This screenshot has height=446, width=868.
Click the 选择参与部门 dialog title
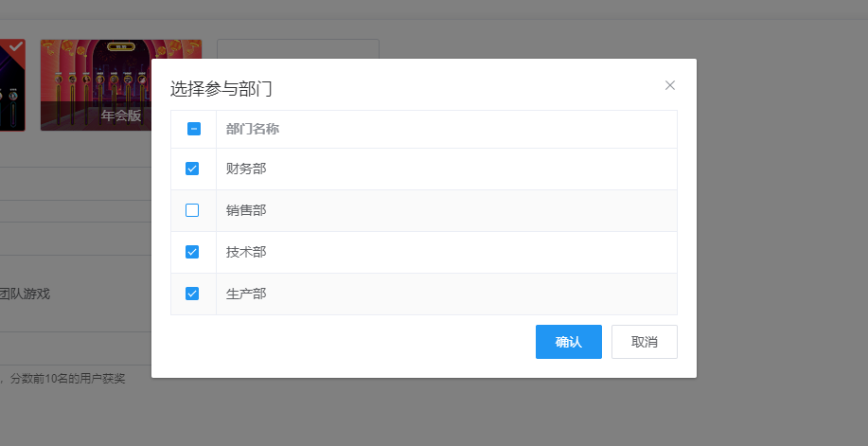[x=221, y=90]
